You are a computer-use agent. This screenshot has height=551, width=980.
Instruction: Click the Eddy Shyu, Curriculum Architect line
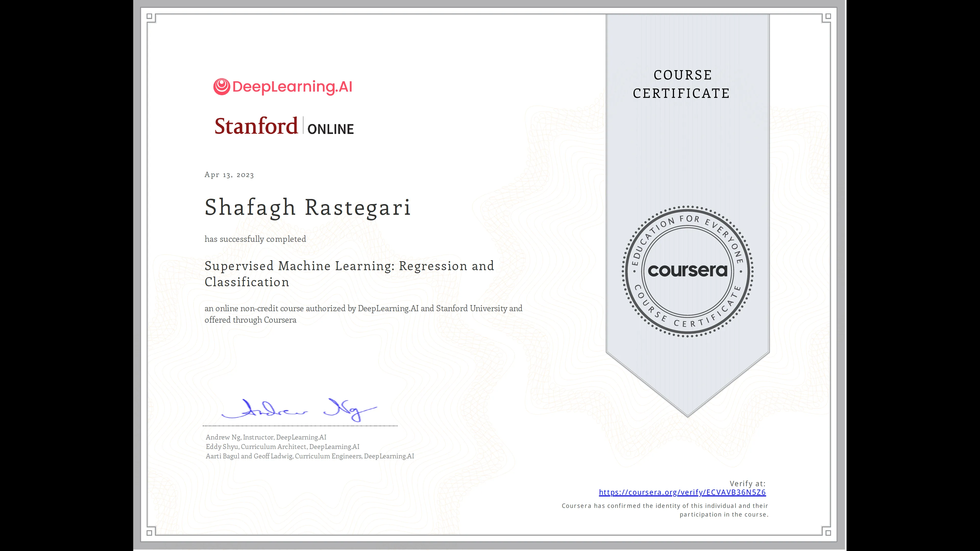[x=282, y=447]
